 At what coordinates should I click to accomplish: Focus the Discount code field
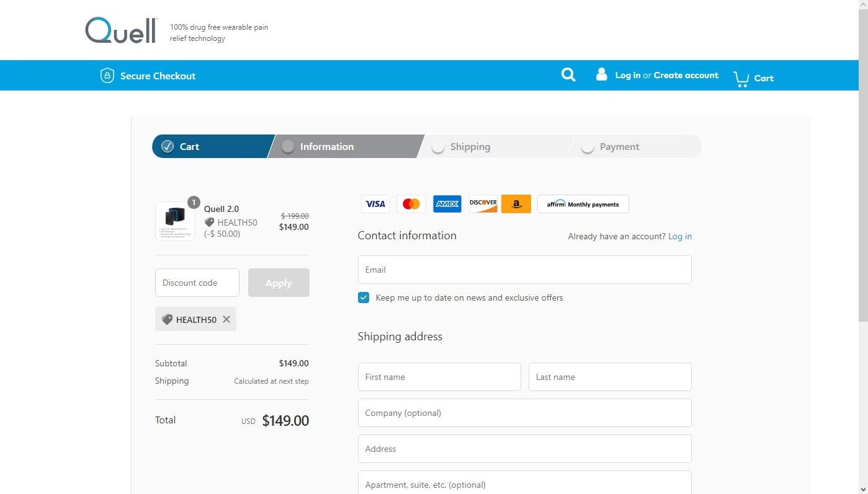(197, 283)
